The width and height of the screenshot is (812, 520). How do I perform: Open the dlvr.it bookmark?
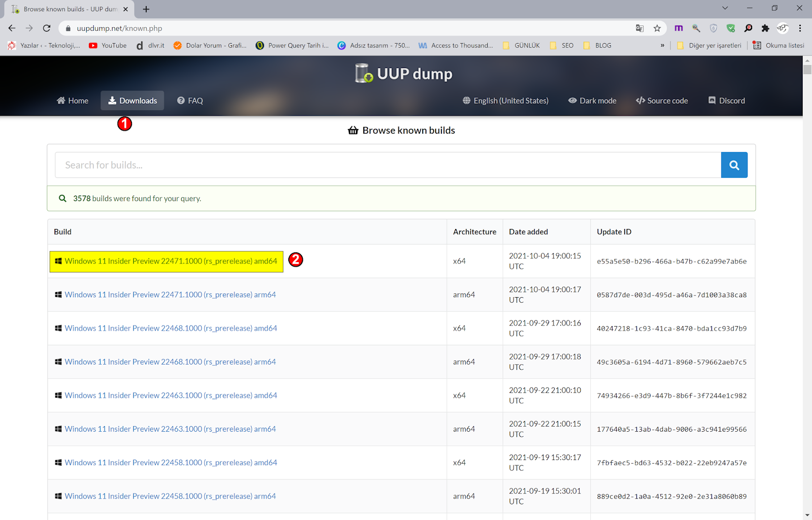point(150,45)
